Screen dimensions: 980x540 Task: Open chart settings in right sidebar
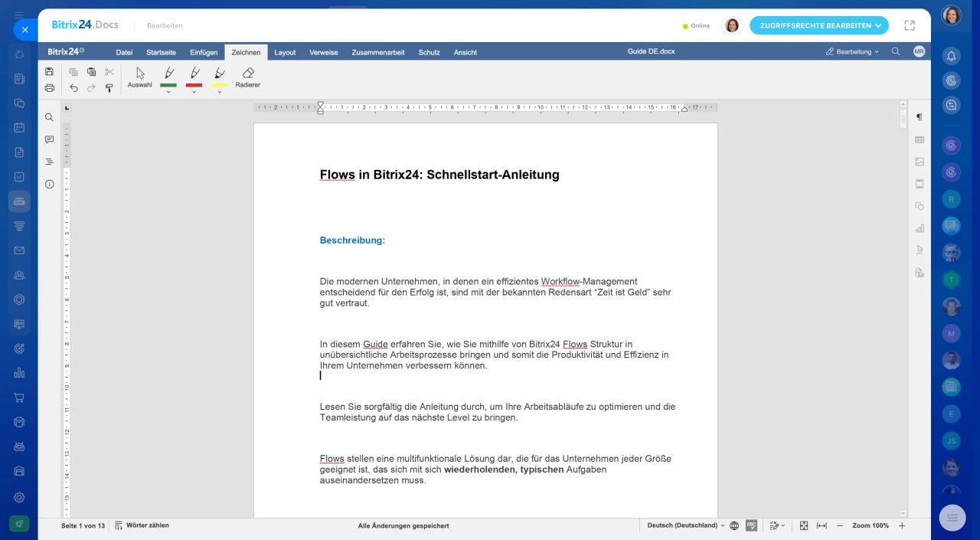[x=920, y=228]
